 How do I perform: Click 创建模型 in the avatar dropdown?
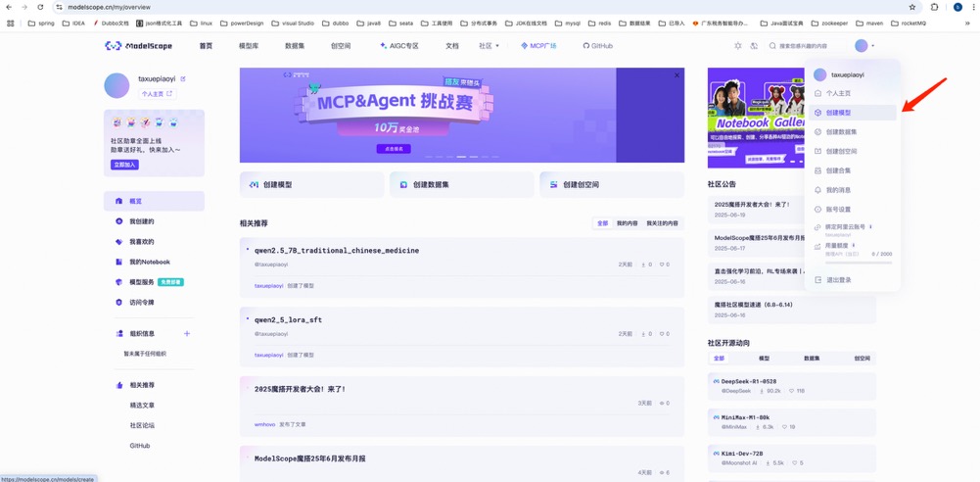click(853, 113)
